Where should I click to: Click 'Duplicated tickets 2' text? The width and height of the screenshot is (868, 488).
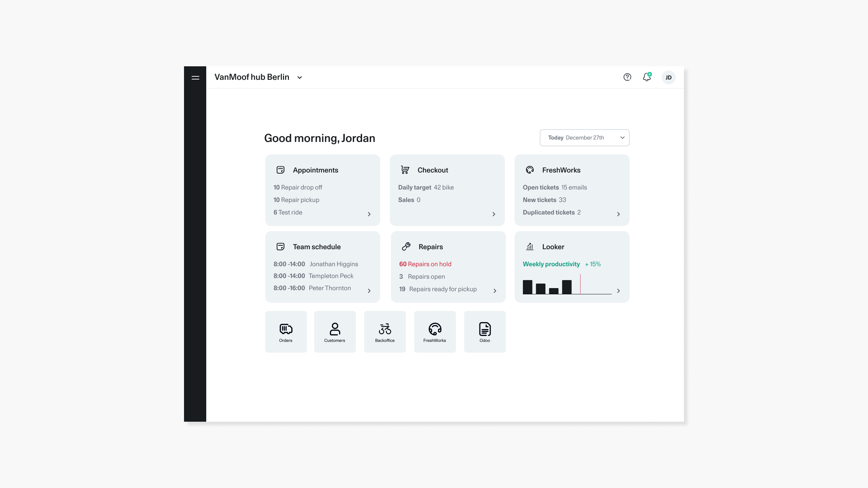pos(552,212)
